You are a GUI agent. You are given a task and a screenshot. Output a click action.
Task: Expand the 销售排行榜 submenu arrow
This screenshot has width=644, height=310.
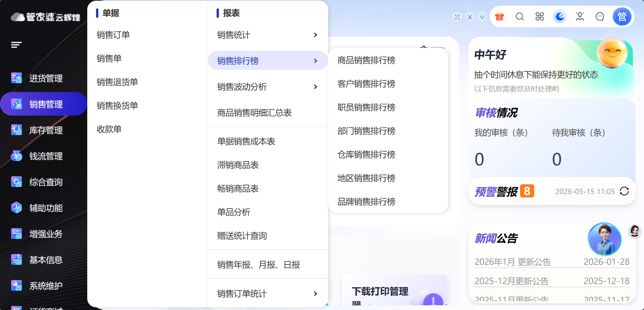coord(316,61)
